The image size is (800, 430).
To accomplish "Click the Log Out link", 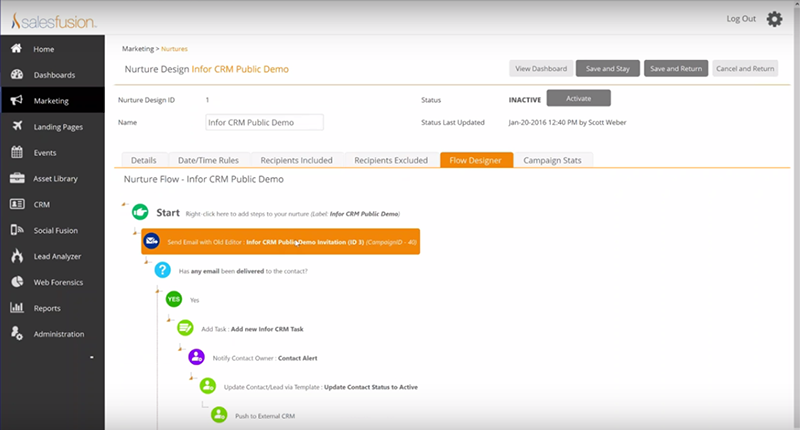I will tap(740, 19).
